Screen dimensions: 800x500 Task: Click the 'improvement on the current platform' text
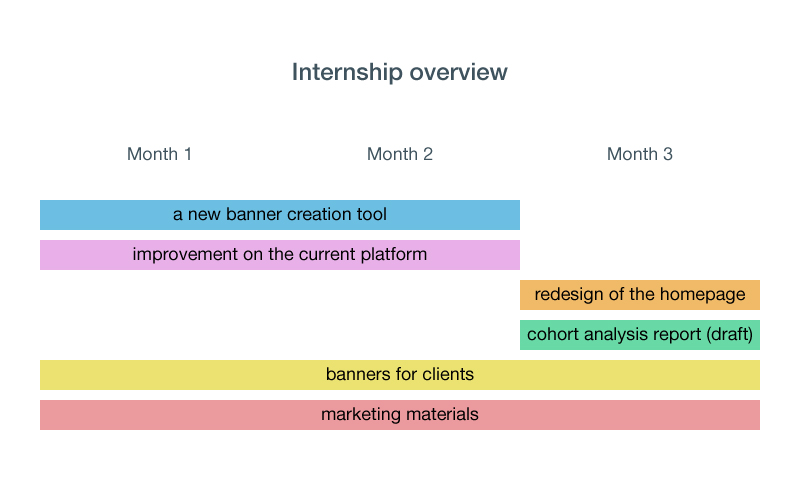coord(280,255)
